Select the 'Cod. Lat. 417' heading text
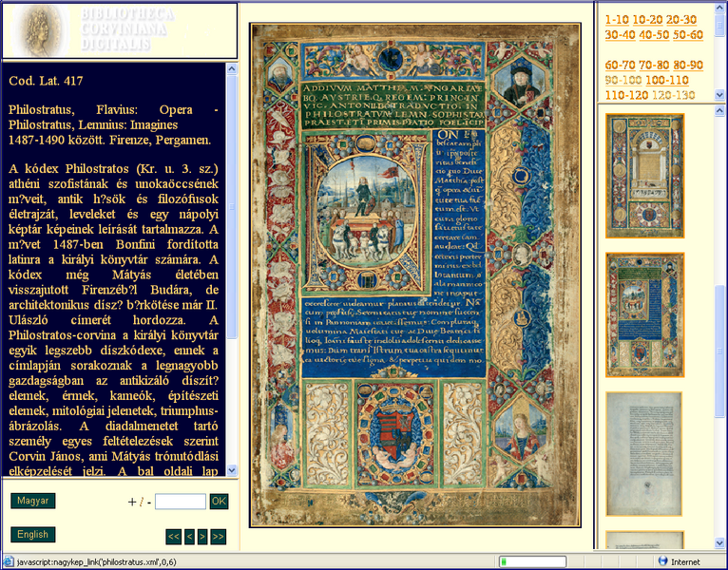Viewport: 728px width, 570px height. click(x=46, y=81)
